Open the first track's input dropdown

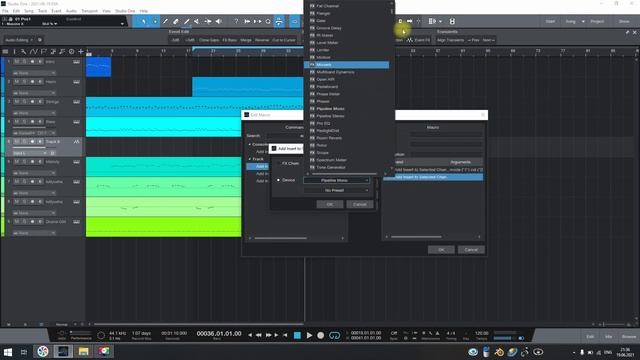pos(34,73)
